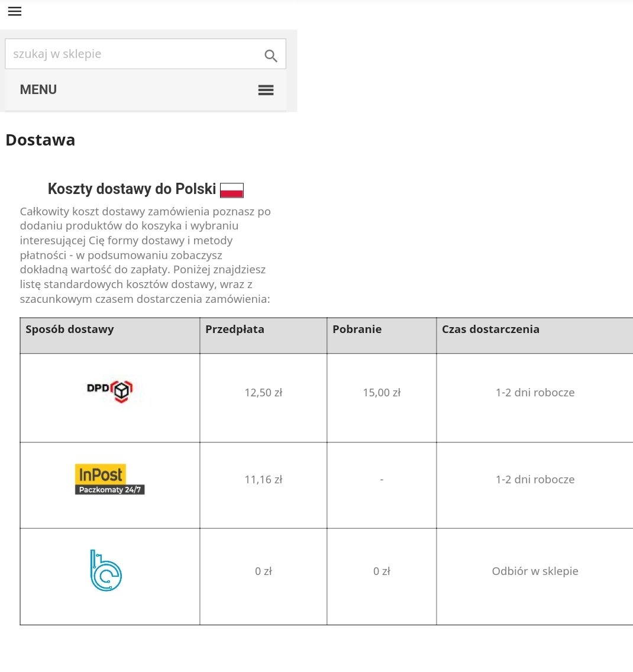The image size is (633, 672).
Task: Click the search magnifier icon
Action: point(271,56)
